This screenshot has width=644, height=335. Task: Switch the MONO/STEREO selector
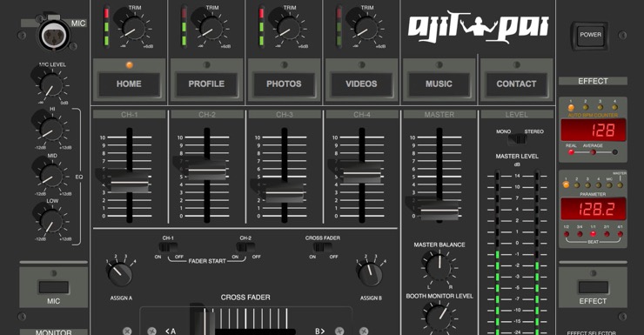[517, 139]
